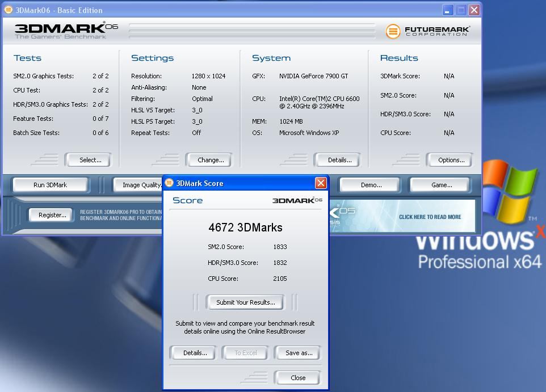
Task: Click resolution value 1280 x 1024
Action: pos(208,76)
